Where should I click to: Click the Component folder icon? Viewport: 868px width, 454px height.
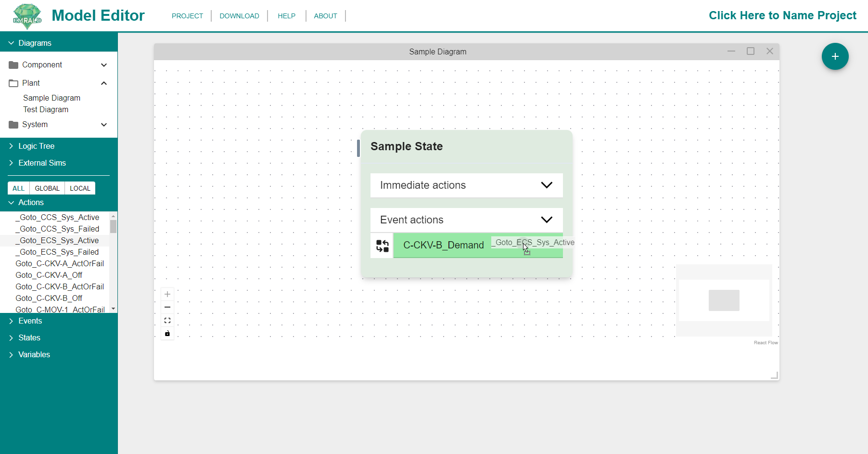13,65
